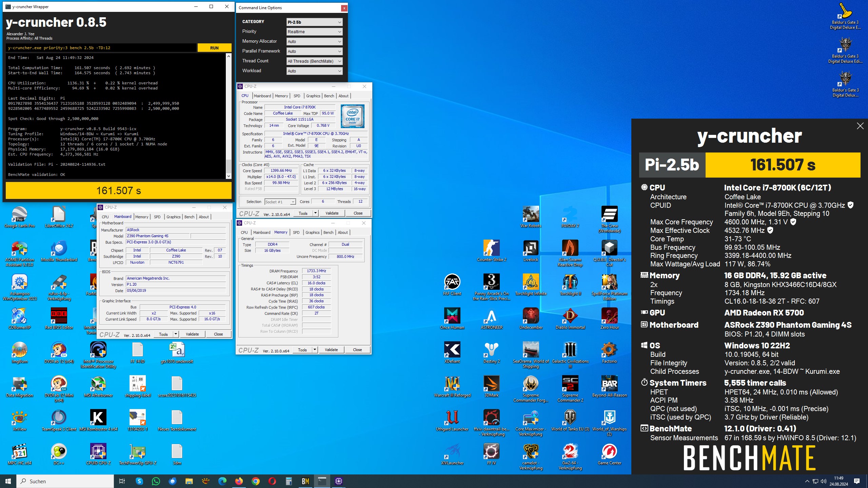This screenshot has height=488, width=868.
Task: Open the Parallel Framework dropdown
Action: 314,52
